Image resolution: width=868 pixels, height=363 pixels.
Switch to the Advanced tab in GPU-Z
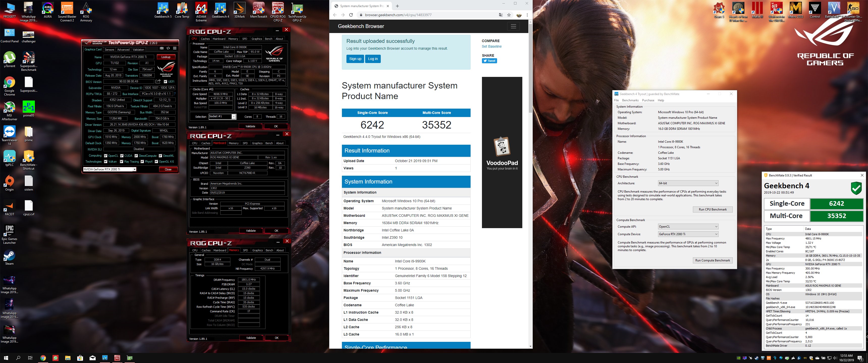tap(123, 49)
